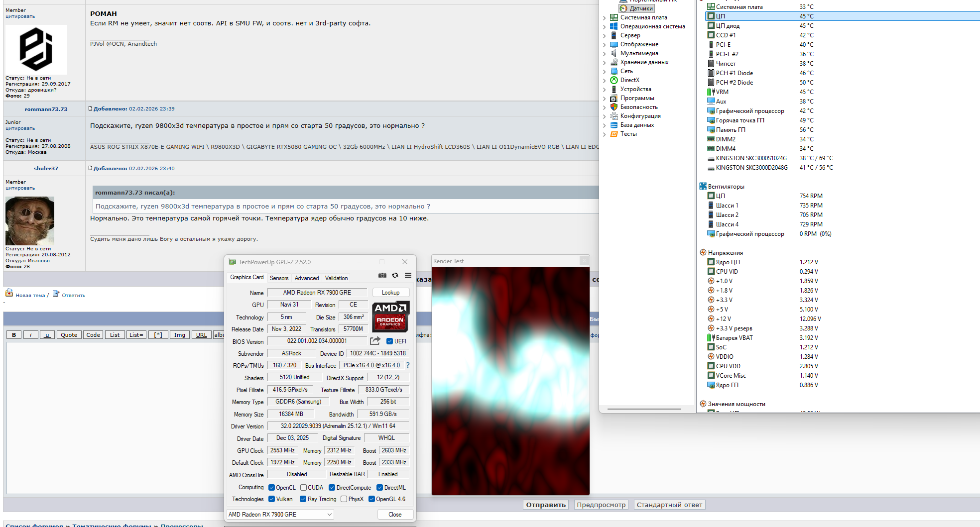Click the Устройства tree icon
This screenshot has width=980, height=527.
tap(614, 89)
